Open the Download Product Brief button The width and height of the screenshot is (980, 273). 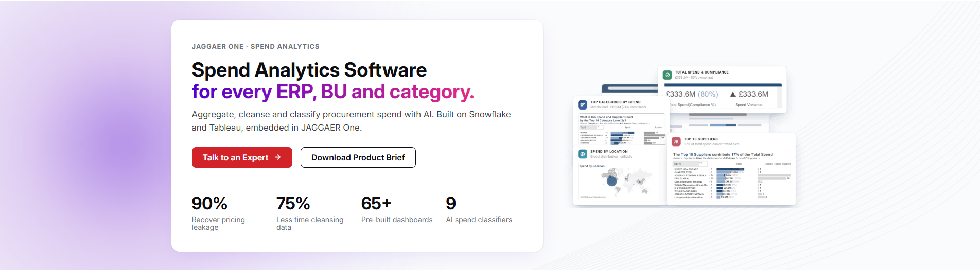click(358, 157)
